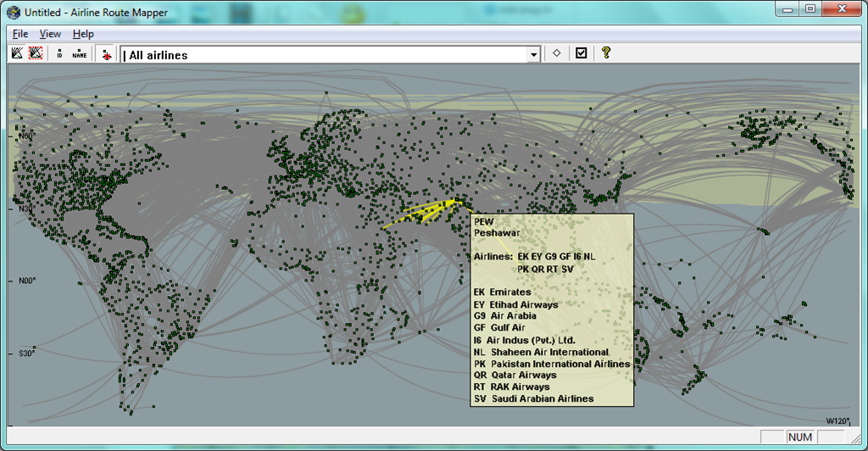The image size is (868, 451).
Task: Click the GF Gulf Air row
Action: click(x=499, y=327)
